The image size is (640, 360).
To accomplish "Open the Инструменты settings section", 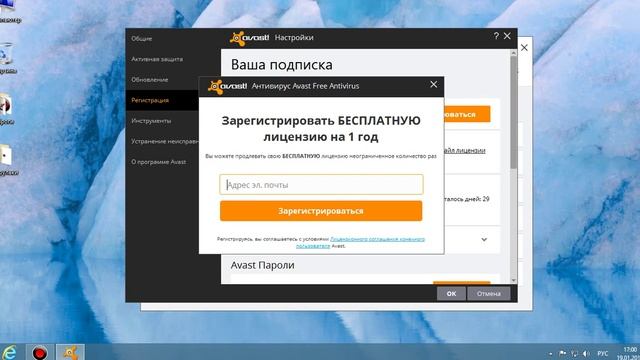I will (151, 121).
